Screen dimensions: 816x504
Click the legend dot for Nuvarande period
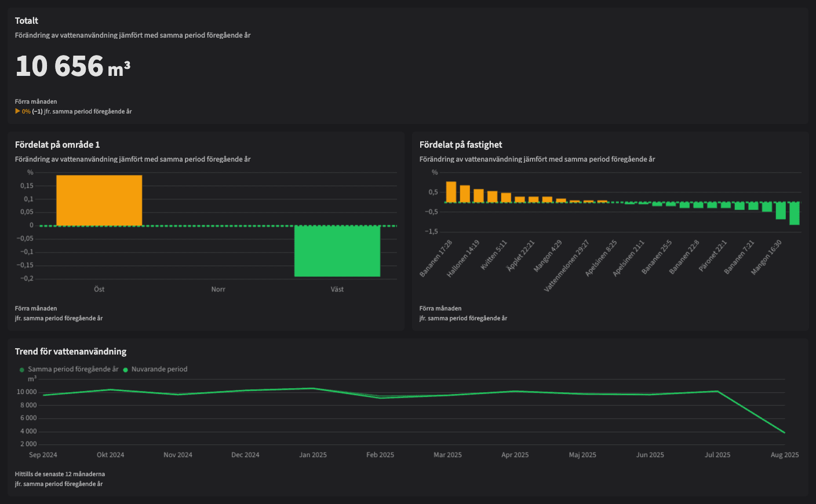tap(126, 368)
